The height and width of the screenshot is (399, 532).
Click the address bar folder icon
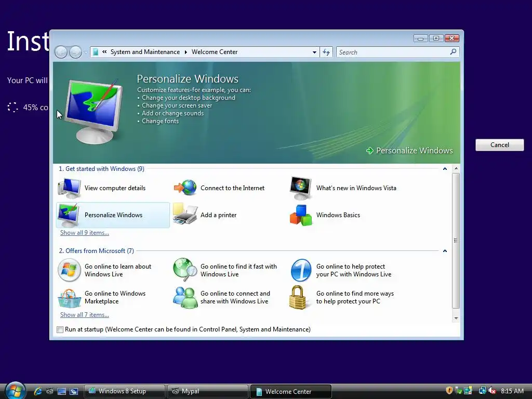tap(96, 52)
